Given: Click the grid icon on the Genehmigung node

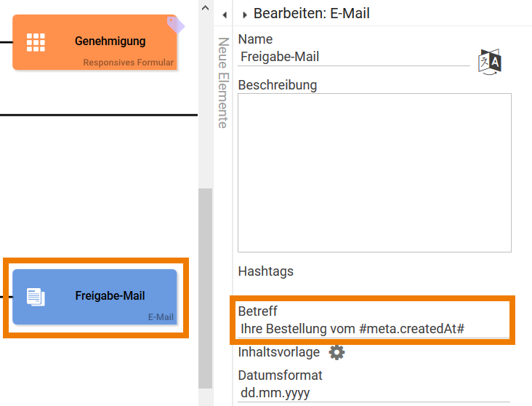Looking at the screenshot, I should coord(36,42).
